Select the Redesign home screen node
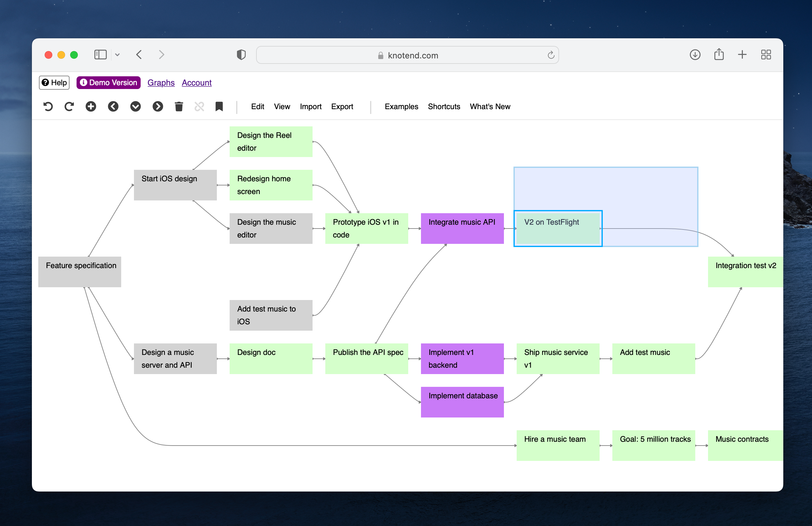 pos(271,185)
